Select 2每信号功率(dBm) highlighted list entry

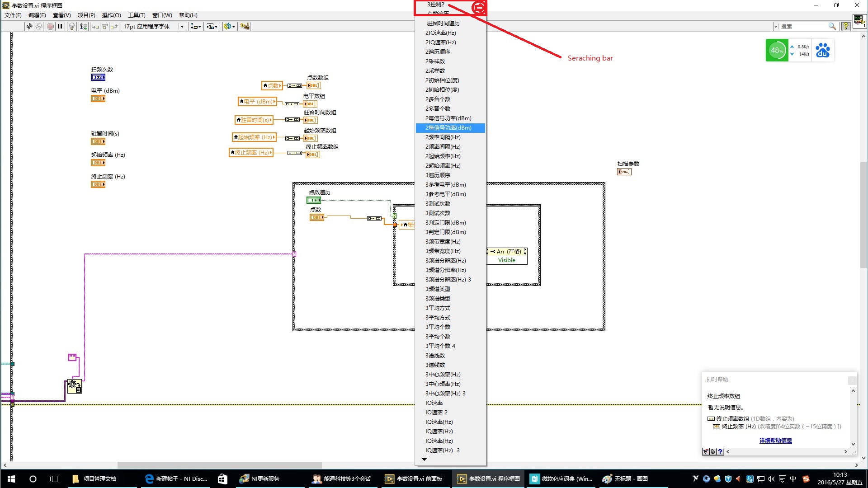tap(448, 128)
